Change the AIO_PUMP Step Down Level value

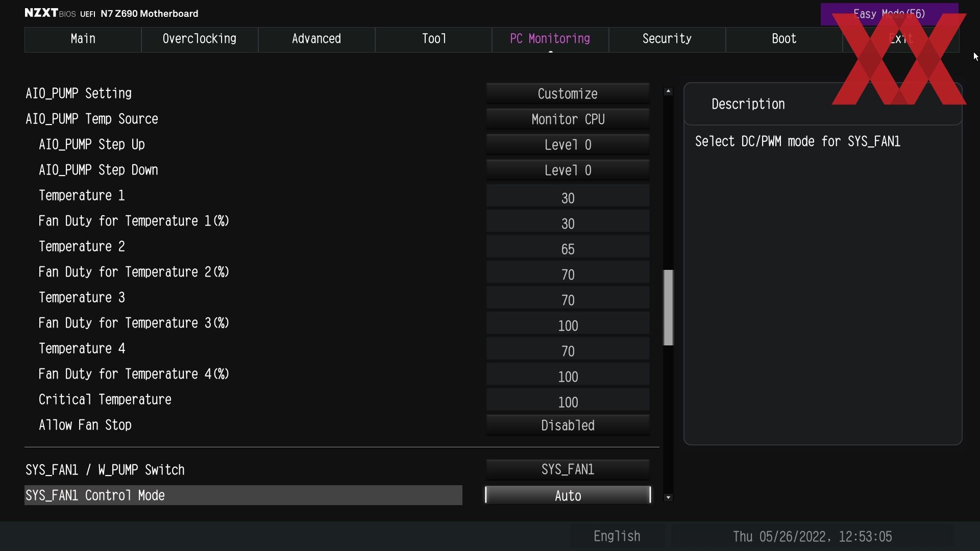(568, 170)
